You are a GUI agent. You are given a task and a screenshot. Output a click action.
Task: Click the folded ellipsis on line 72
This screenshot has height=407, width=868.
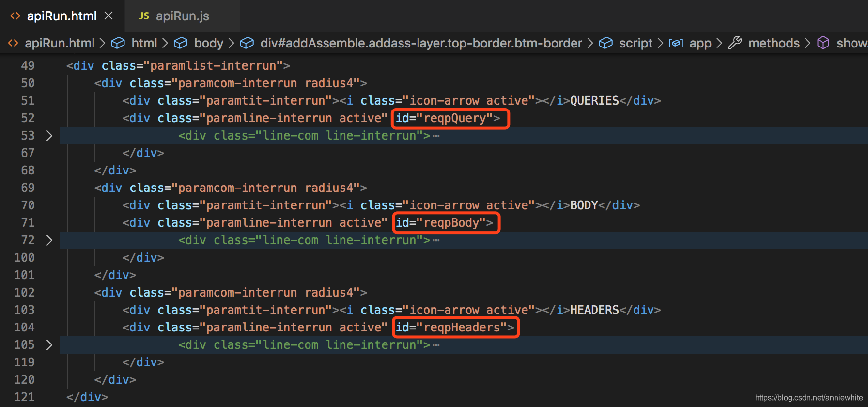tap(436, 240)
